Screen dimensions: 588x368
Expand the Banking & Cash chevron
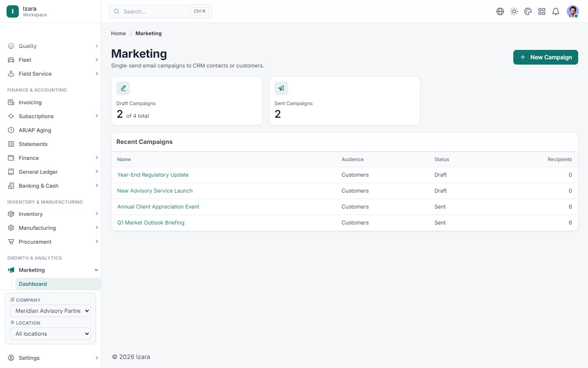[97, 186]
